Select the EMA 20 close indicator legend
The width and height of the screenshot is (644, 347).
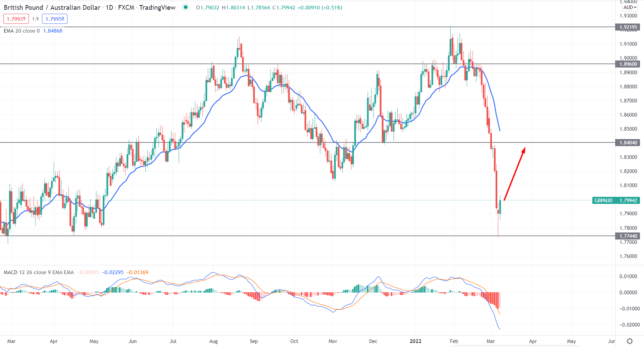click(22, 31)
